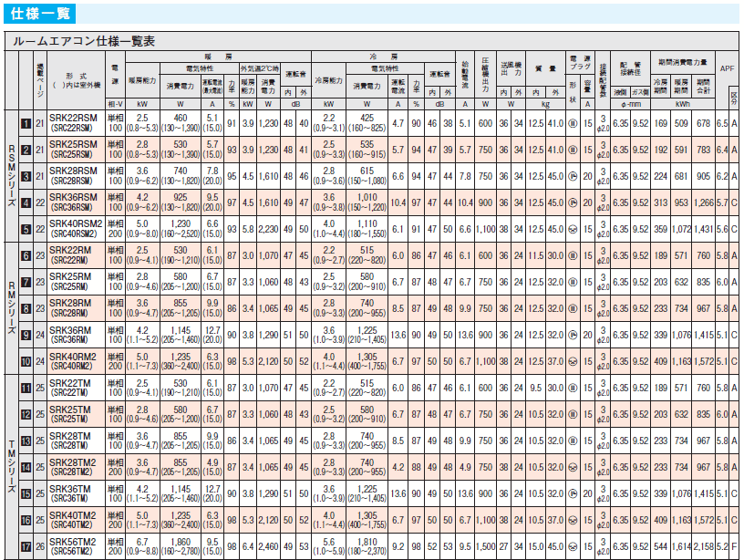Click the row number 5 badge
The width and height of the screenshot is (744, 560).
(26, 229)
